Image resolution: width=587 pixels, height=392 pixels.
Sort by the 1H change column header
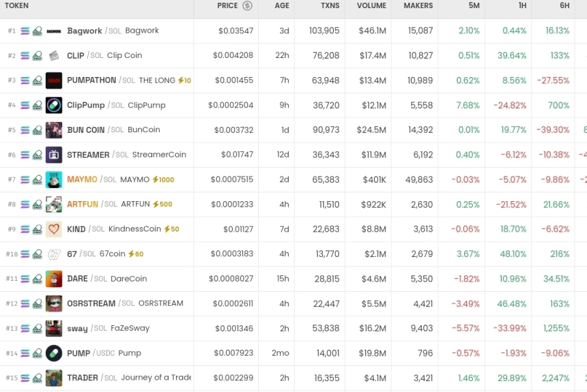click(522, 6)
